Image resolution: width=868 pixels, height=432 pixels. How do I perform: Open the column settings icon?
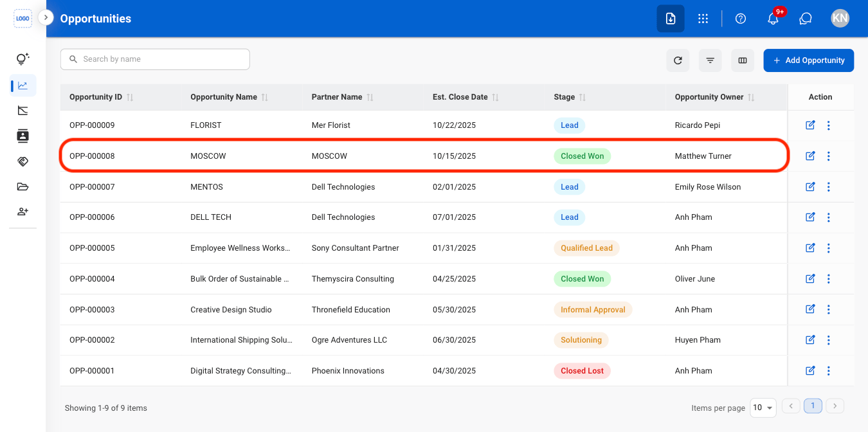(743, 60)
